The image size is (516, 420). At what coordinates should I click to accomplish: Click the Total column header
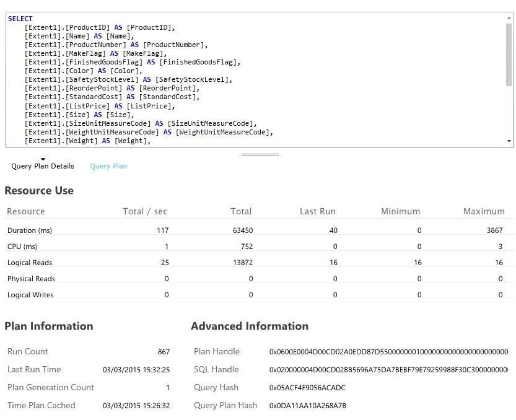241,211
